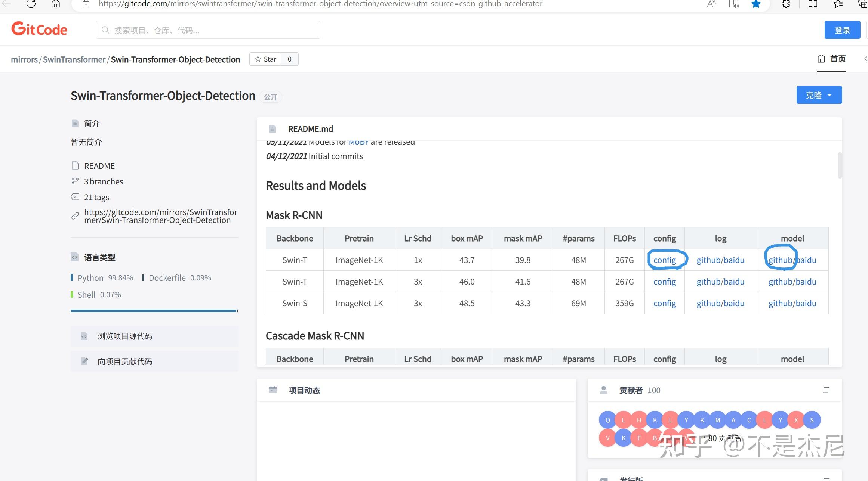Click the 登录 login button
The height and width of the screenshot is (481, 868).
842,30
